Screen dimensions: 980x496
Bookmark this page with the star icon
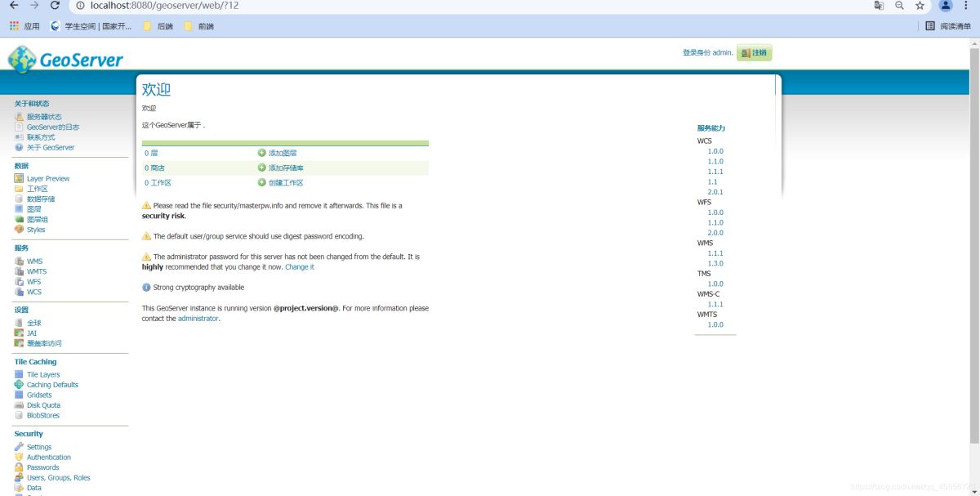(920, 5)
